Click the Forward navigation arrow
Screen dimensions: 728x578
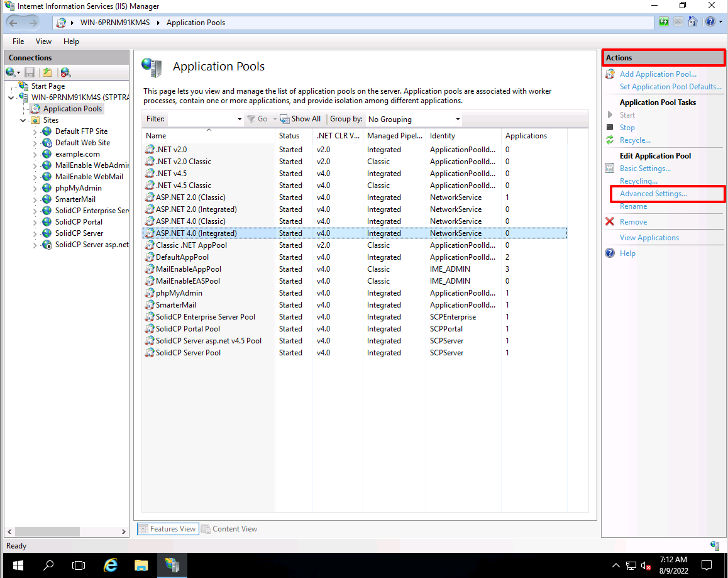coord(33,22)
